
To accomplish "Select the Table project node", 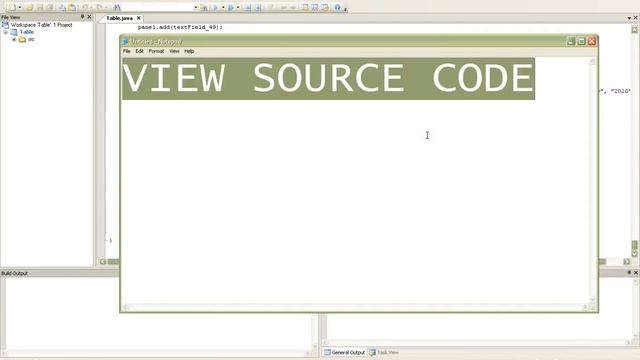I will (x=27, y=32).
